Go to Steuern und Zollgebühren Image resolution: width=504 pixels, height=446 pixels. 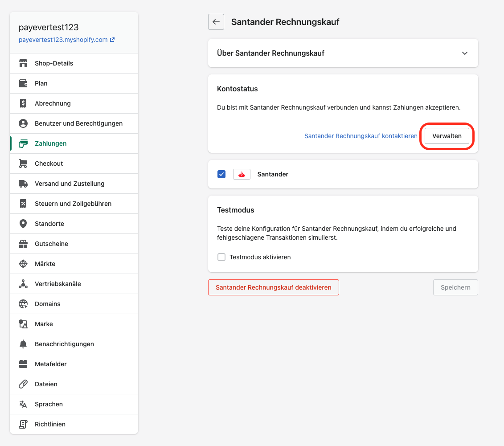[x=74, y=204]
